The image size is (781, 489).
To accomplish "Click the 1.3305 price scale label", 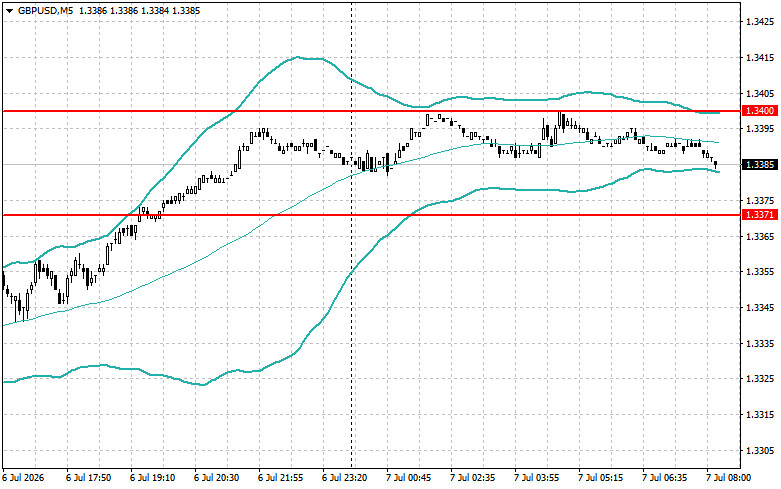I will pyautogui.click(x=760, y=451).
